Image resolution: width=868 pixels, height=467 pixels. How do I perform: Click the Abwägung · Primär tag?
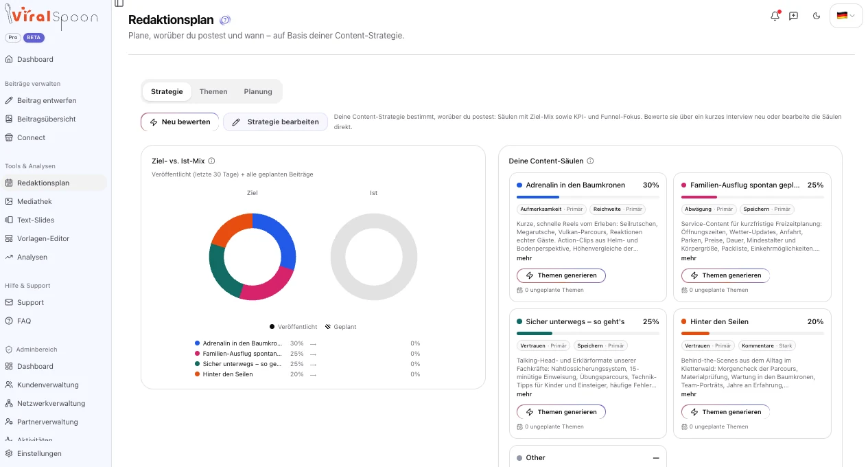[x=709, y=209]
